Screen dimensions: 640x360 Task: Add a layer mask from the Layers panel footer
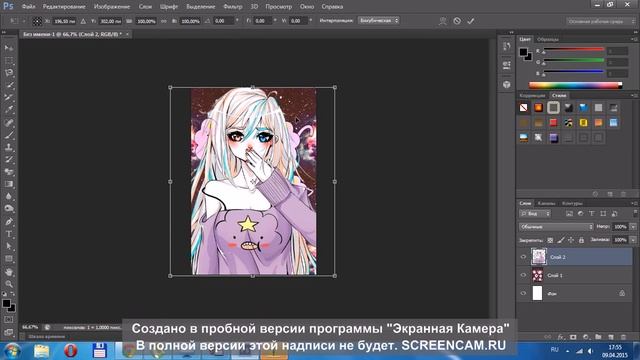[x=573, y=337]
